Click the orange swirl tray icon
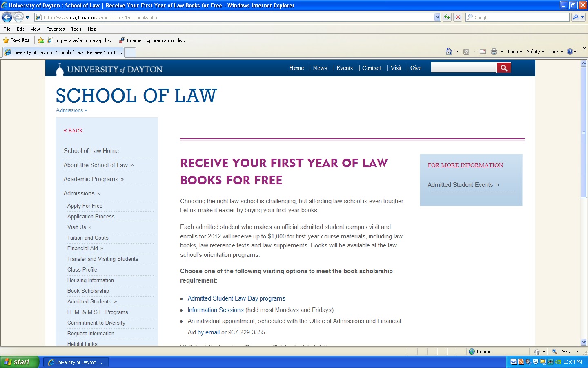 [x=521, y=362]
